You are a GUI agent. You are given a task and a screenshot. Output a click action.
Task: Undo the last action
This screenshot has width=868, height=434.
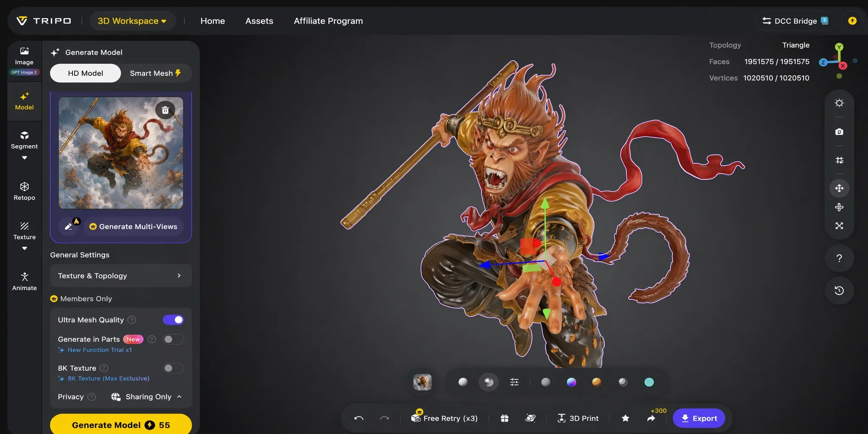(x=359, y=418)
